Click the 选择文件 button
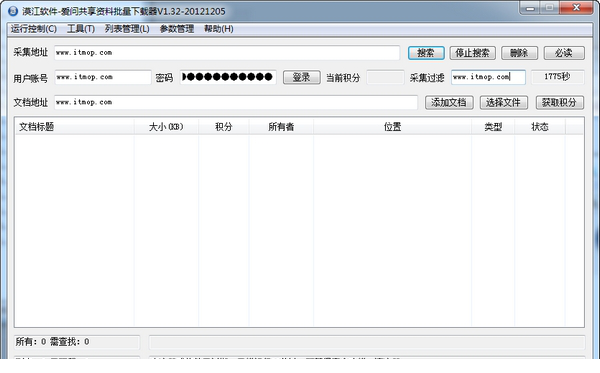 [x=504, y=103]
